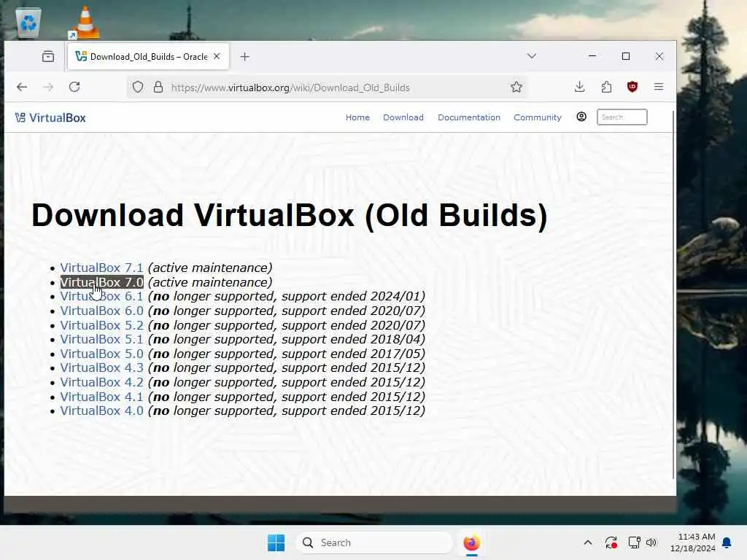The height and width of the screenshot is (560, 747).
Task: Open the VirtualBox 4.1 builds link
Action: (101, 397)
